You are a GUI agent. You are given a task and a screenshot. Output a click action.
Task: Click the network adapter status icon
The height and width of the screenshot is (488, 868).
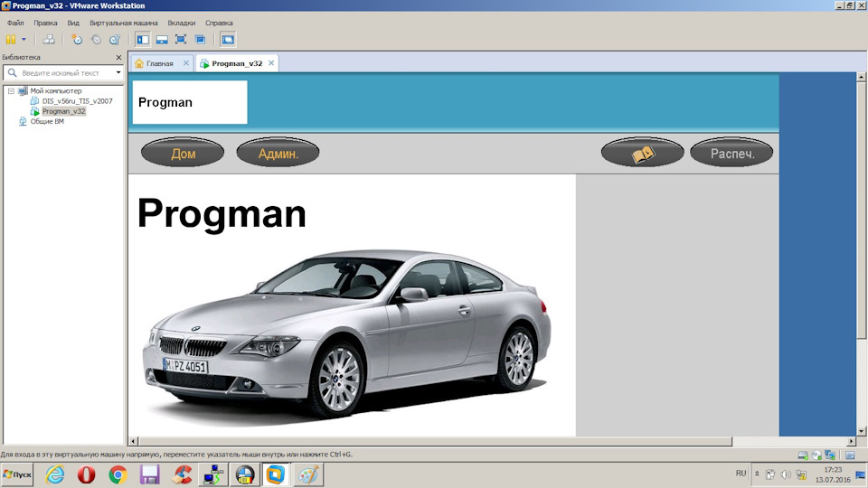click(830, 455)
